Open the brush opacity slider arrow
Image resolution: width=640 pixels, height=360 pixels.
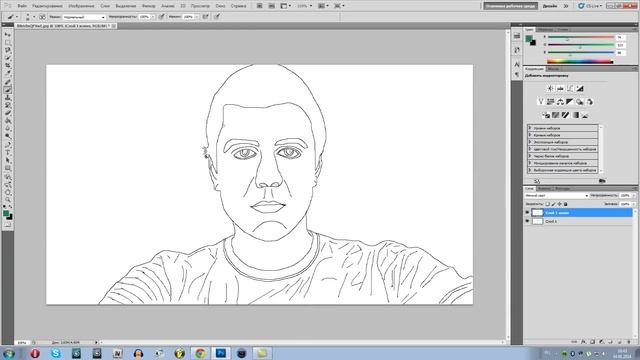[153, 17]
